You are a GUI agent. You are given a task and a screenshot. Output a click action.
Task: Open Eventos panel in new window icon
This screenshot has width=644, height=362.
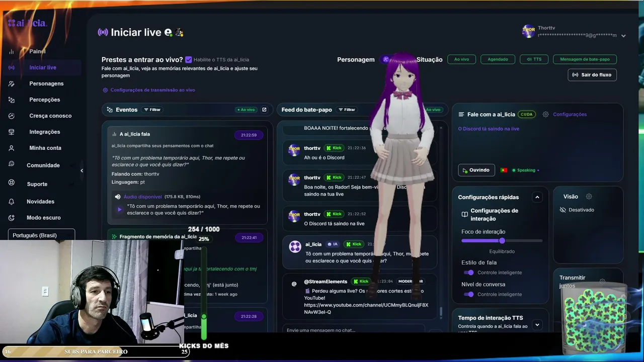pyautogui.click(x=264, y=110)
